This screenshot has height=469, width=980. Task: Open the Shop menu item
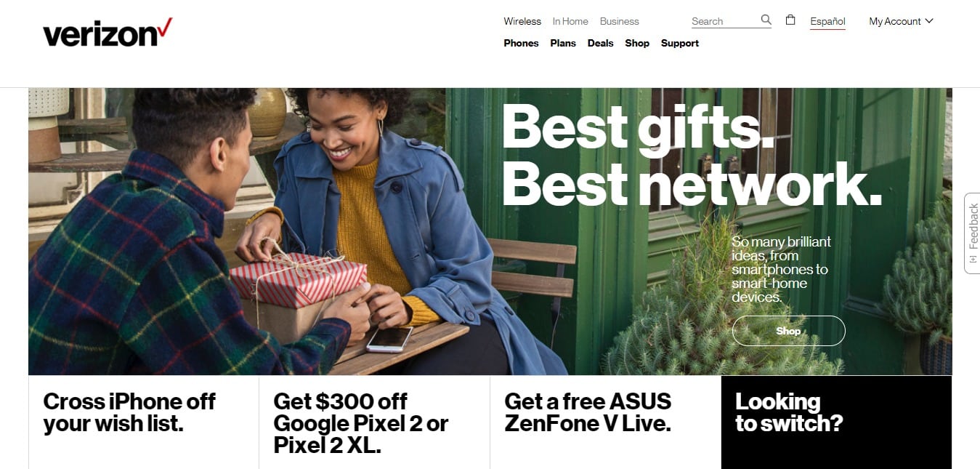[637, 43]
